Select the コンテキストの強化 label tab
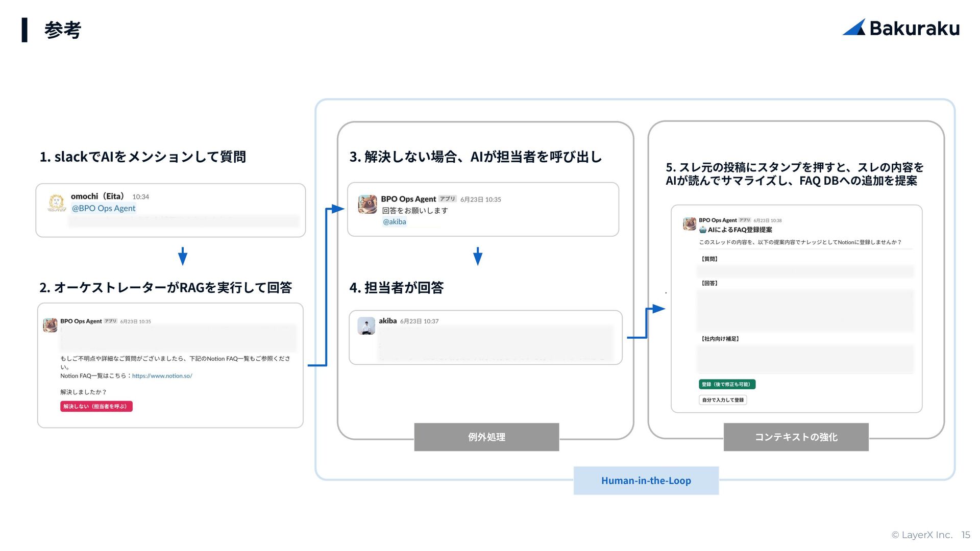The image size is (980, 551). 796,437
